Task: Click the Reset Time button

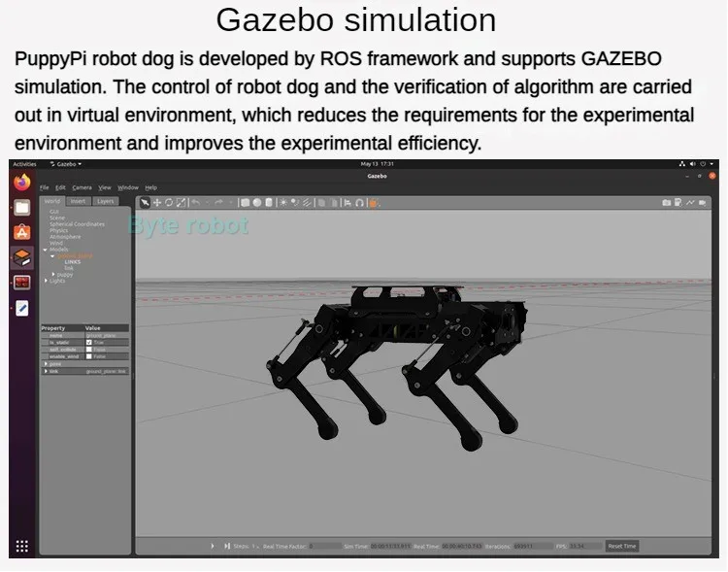Action: point(622,546)
